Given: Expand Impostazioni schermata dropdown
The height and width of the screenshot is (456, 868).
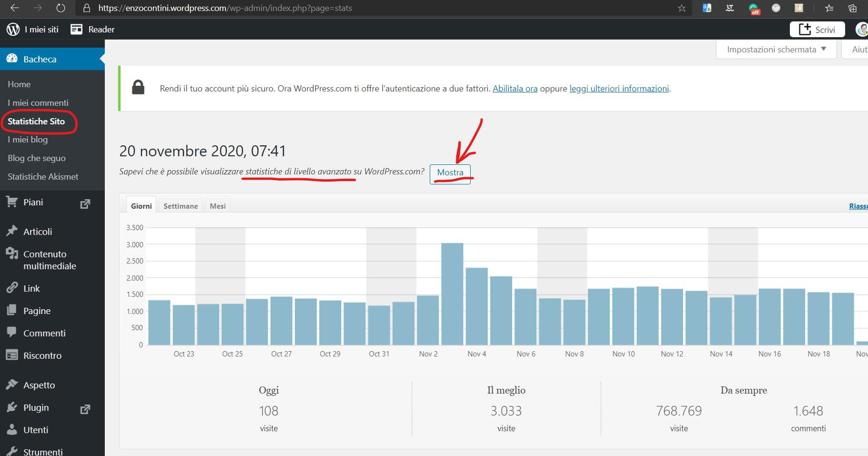Looking at the screenshot, I should click(x=776, y=50).
